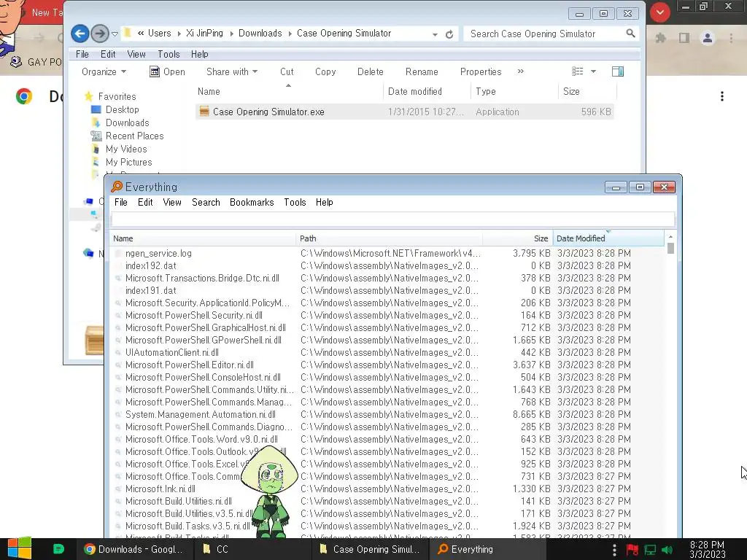Open Recent Places in Favorites

(x=134, y=136)
